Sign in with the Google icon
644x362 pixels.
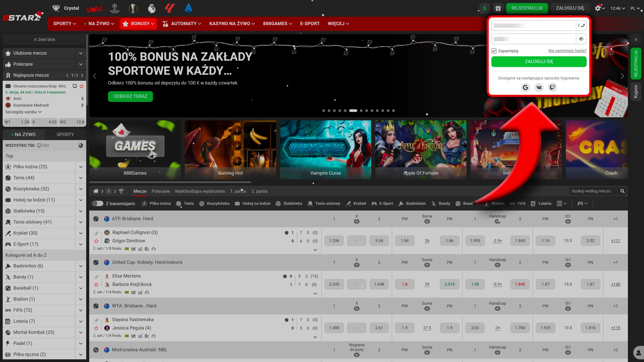[x=525, y=87]
